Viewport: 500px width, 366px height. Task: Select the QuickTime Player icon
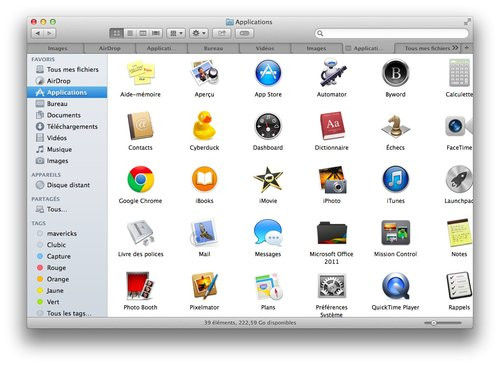coord(395,286)
